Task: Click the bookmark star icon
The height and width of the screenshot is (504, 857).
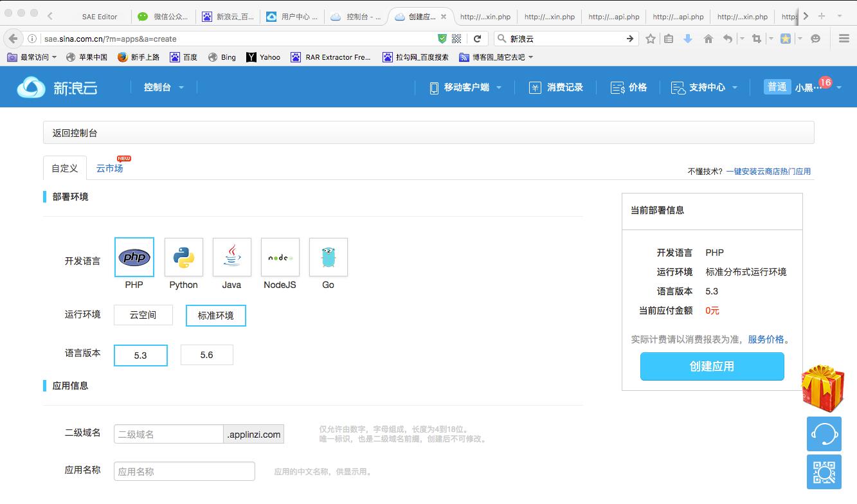Action: [651, 39]
